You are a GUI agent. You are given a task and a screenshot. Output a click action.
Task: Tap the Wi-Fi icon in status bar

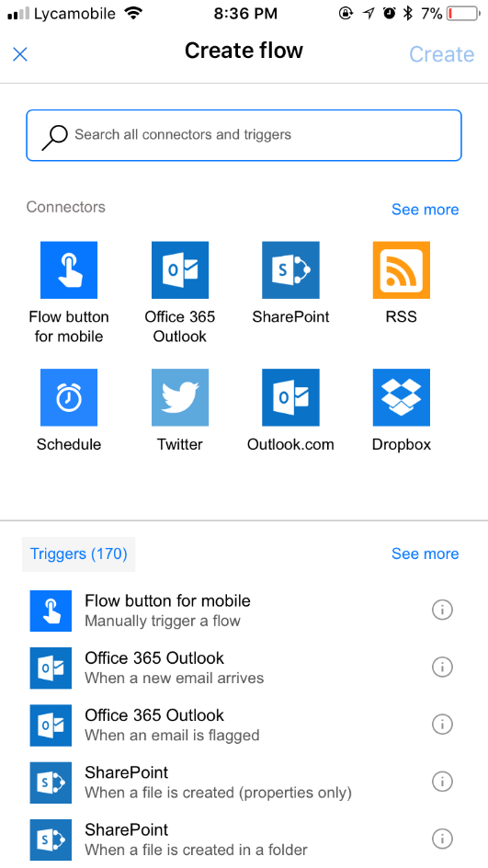tap(133, 13)
